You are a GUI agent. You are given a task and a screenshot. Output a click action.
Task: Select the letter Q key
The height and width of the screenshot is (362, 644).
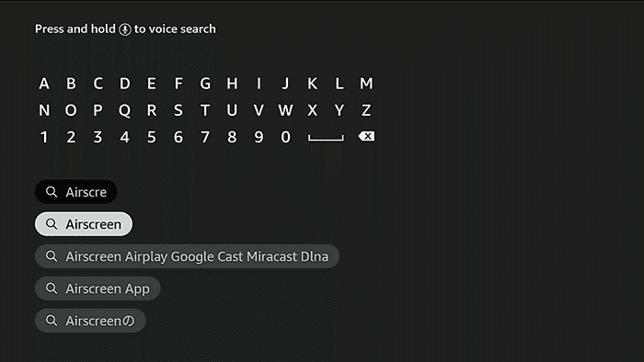pyautogui.click(x=124, y=110)
